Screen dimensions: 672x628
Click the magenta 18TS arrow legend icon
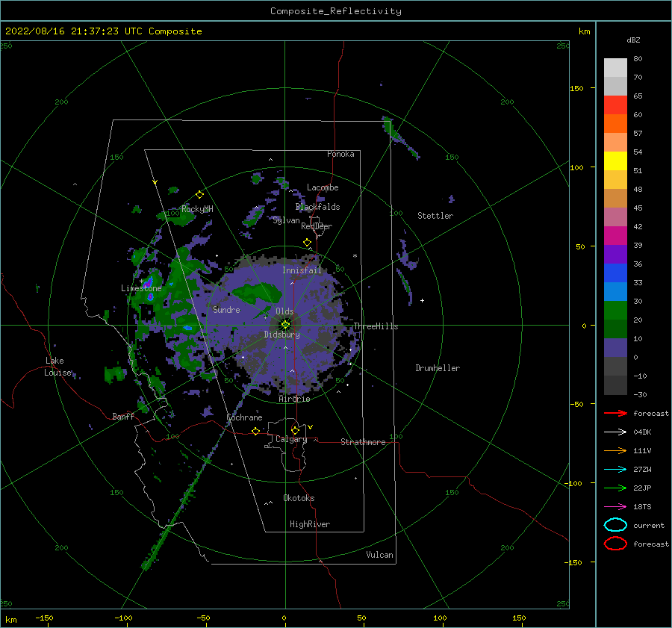[615, 506]
